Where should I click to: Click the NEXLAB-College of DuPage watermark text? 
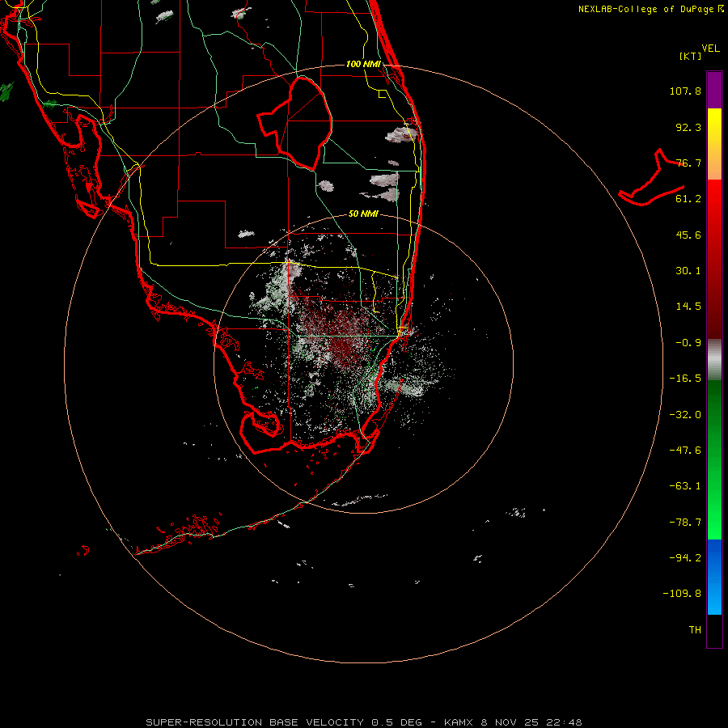650,9
